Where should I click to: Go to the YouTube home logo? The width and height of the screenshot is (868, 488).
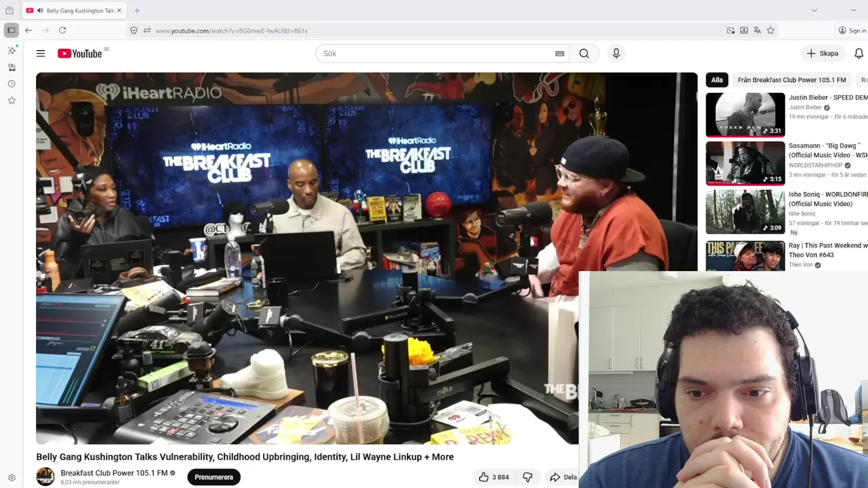coord(79,54)
